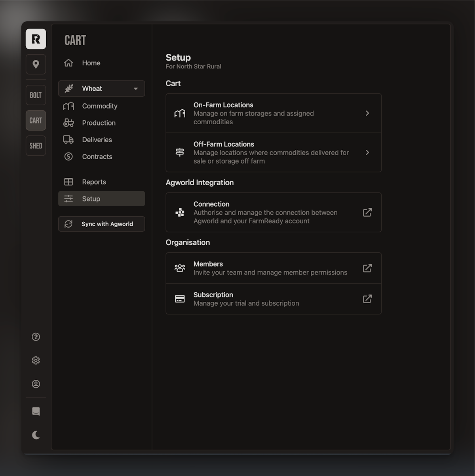Open settings via the gear icon
The width and height of the screenshot is (475, 476).
(36, 360)
